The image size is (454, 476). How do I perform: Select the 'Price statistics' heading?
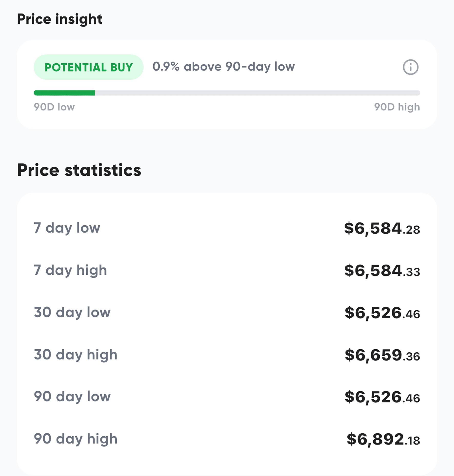click(x=79, y=170)
